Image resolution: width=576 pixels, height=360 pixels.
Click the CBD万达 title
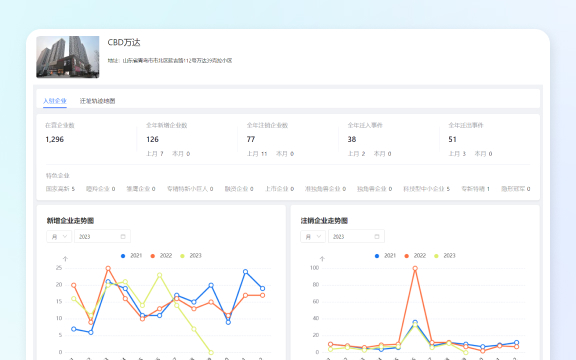tap(124, 43)
